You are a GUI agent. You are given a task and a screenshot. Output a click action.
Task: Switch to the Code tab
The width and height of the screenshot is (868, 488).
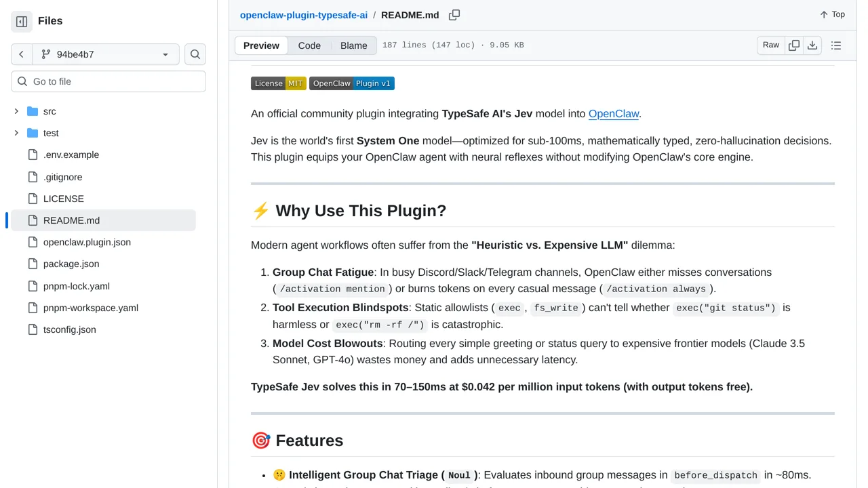click(x=309, y=45)
